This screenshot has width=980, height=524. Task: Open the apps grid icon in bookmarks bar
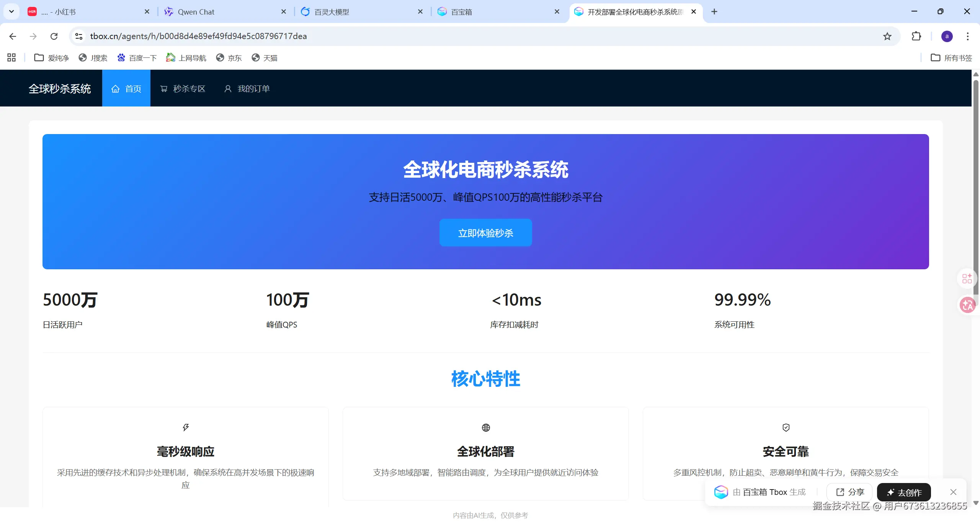(11, 58)
